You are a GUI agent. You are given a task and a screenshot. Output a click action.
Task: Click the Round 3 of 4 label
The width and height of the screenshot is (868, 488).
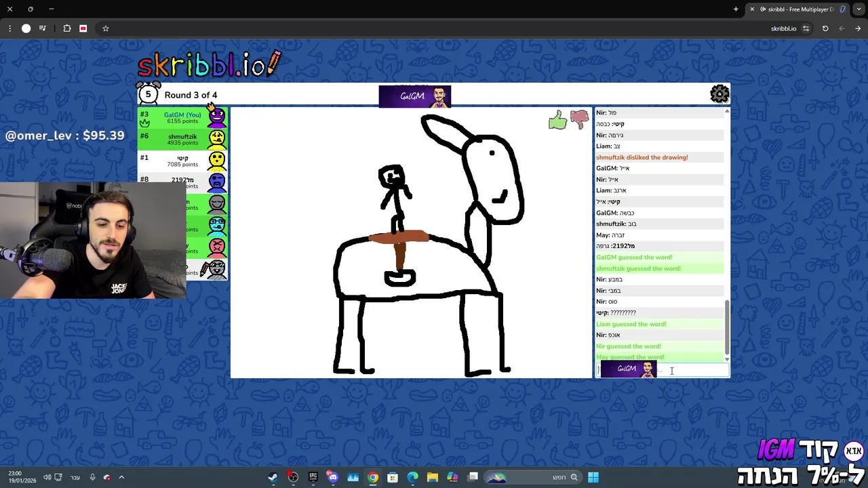[191, 95]
